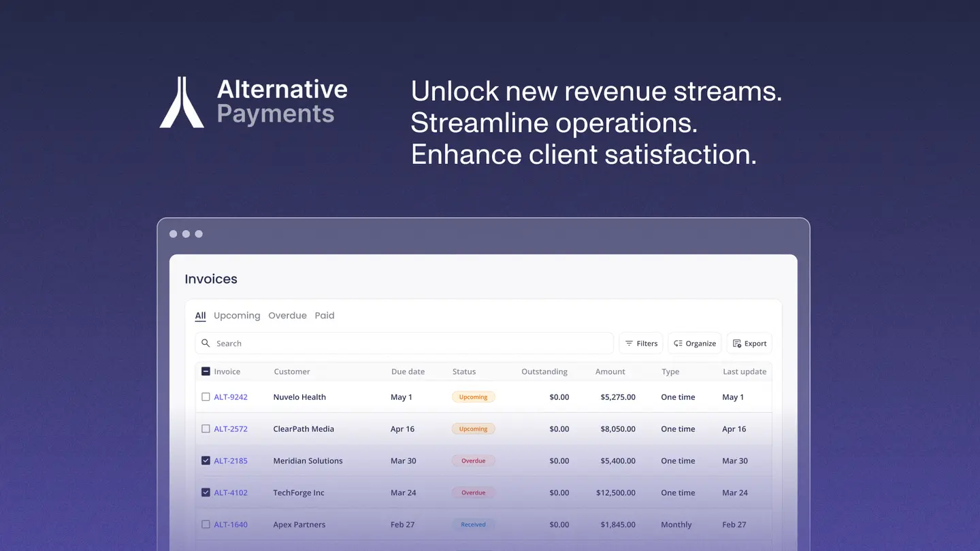Click the Feb 27 due date cell
Screen dimensions: 980x551
(402, 525)
